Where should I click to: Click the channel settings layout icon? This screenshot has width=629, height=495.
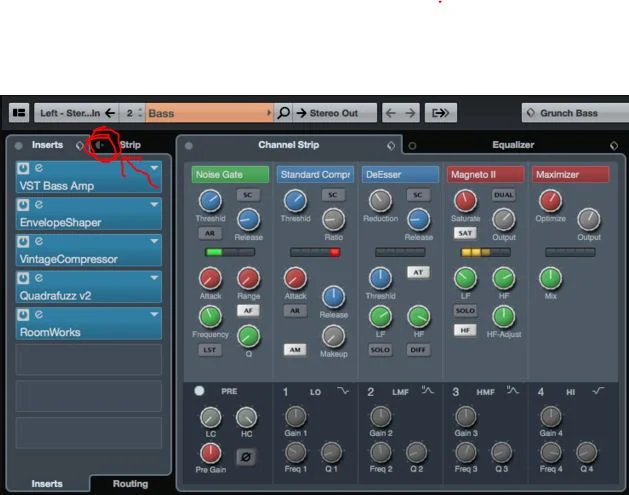click(x=19, y=113)
